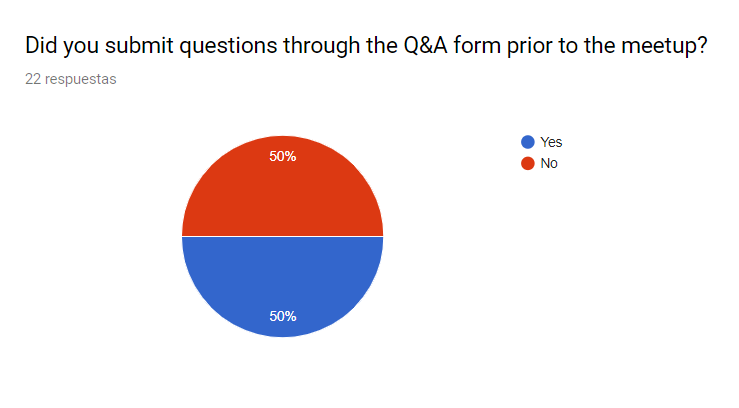Select the "Yes" legend label
This screenshot has height=408, width=739.
551,142
